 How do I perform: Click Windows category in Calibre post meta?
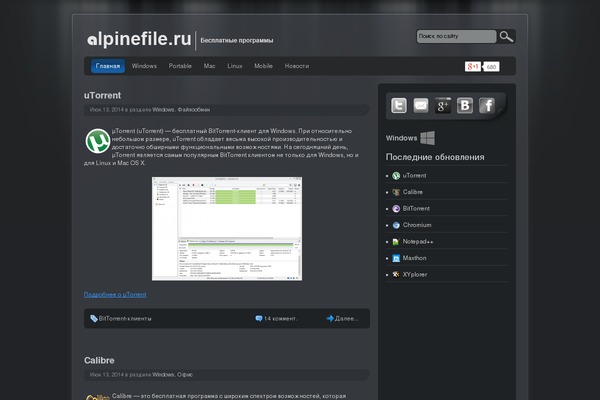[163, 375]
